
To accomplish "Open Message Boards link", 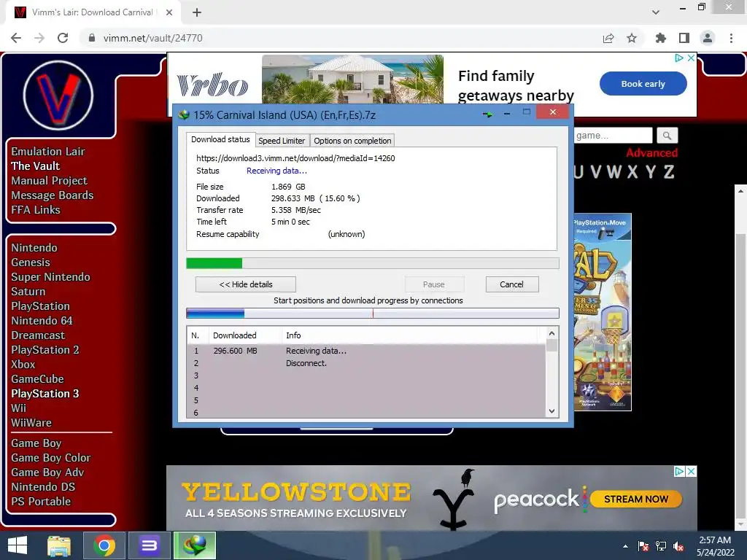I will click(x=53, y=195).
